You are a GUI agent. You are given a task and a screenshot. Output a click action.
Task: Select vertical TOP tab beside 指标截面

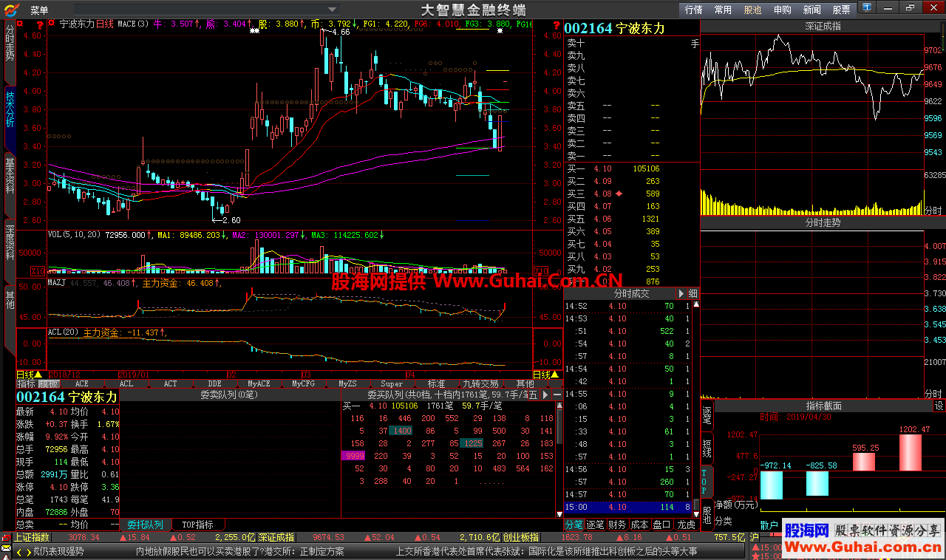point(705,480)
